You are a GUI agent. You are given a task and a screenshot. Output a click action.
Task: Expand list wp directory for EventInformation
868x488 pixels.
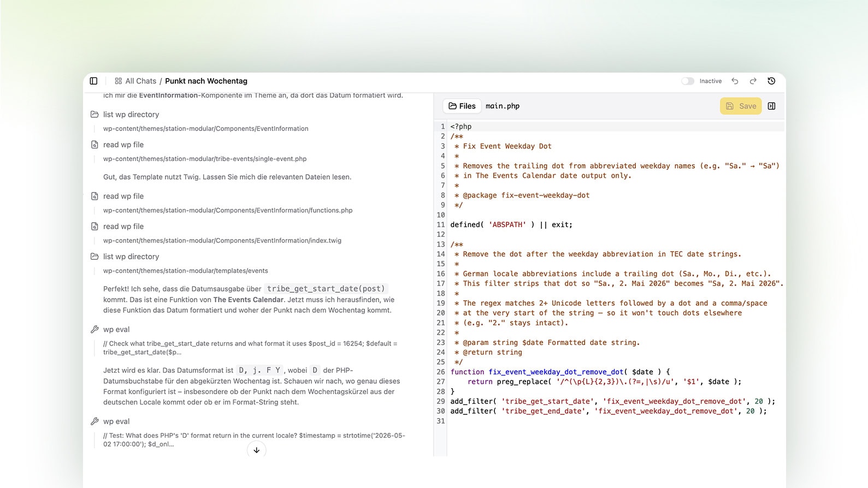point(131,114)
